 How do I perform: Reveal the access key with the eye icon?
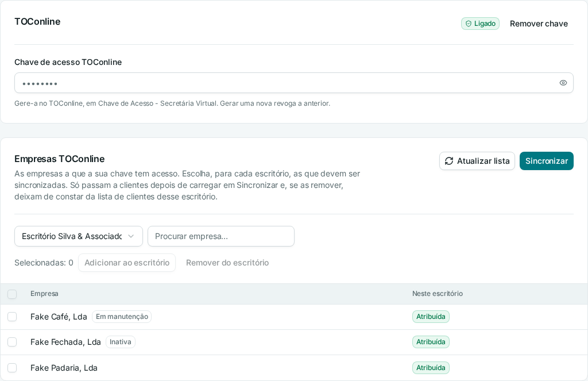coord(563,83)
